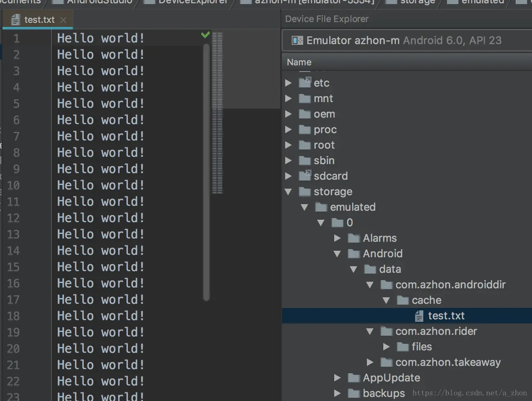Expand the sbin folder
Screen dimensions: 532x401
point(288,160)
